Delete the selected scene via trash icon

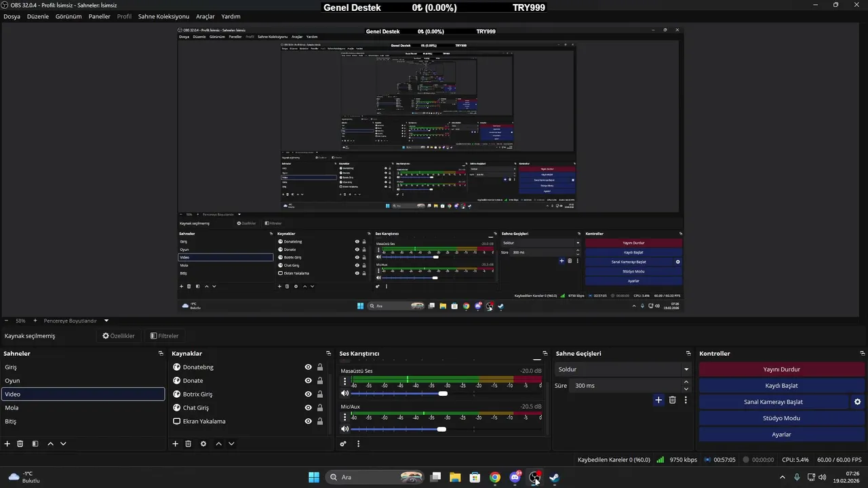click(x=20, y=444)
